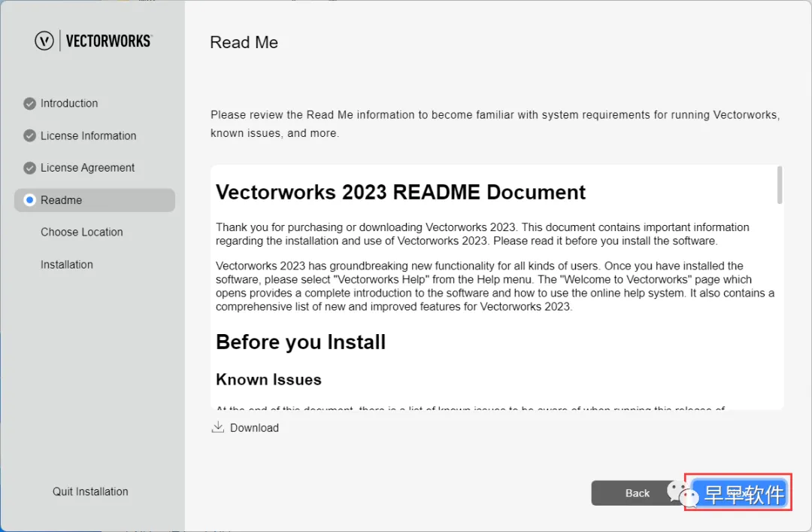Click Quit Installation
This screenshot has width=812, height=532.
(x=90, y=491)
